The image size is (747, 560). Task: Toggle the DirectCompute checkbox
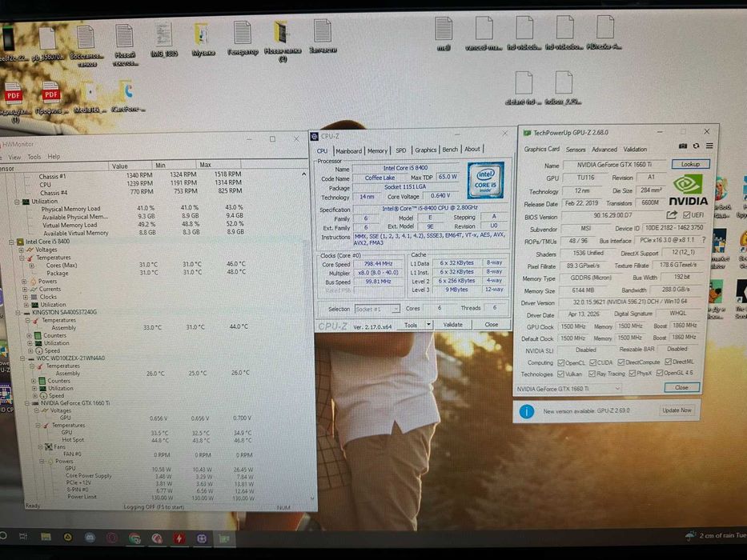coord(620,363)
